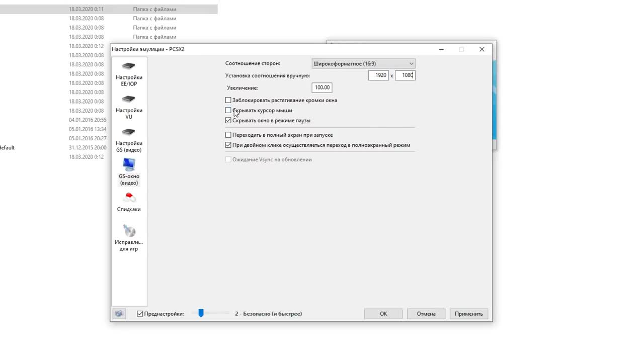Enable Переходить в полный экран при запуске
Viewport: 644px width, 362px height.
[228, 135]
